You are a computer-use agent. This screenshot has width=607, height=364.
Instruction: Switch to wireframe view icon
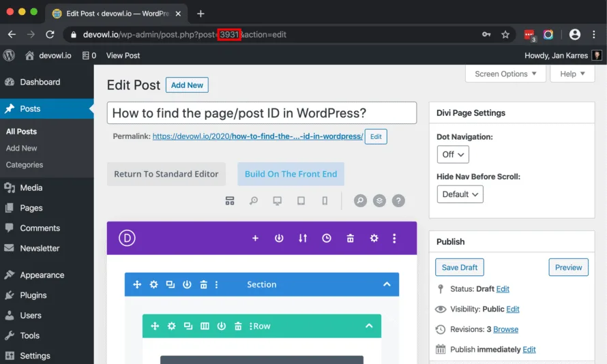click(230, 201)
